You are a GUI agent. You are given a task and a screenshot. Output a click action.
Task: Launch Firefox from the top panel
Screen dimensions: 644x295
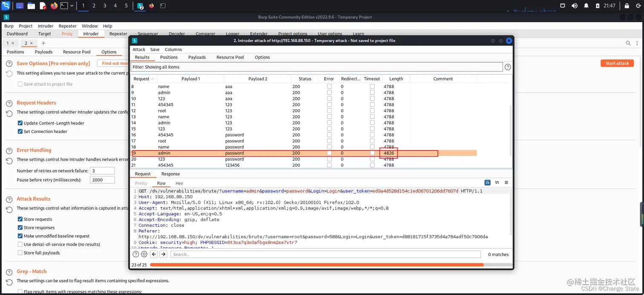[x=54, y=6]
